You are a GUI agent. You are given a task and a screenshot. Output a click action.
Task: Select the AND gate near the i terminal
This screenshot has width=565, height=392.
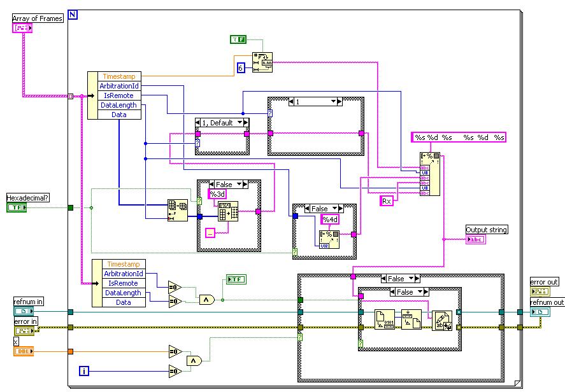coord(194,361)
